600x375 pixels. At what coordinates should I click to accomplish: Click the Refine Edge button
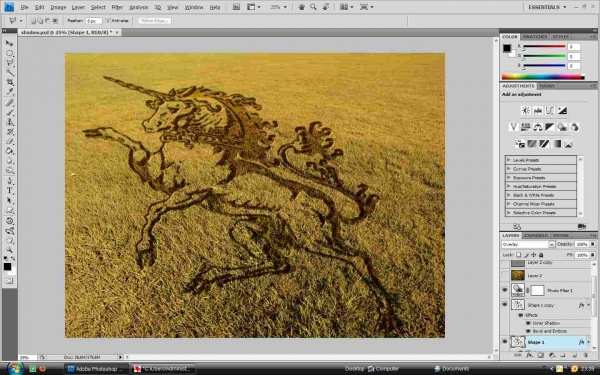pos(154,21)
